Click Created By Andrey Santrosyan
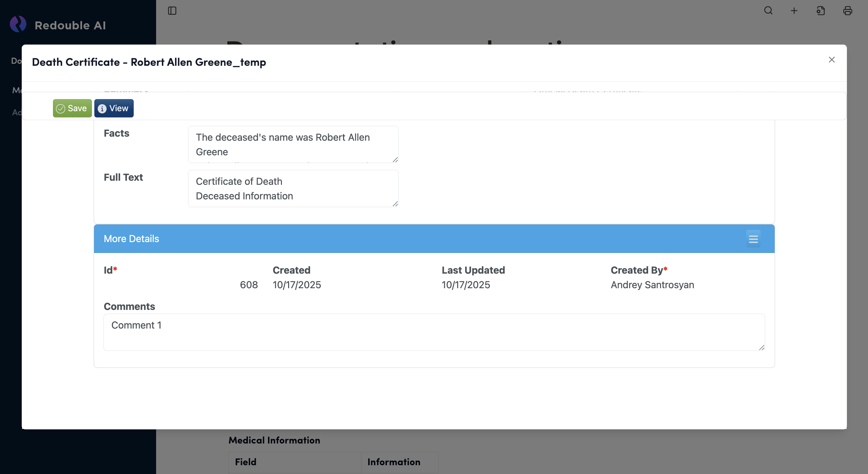Viewport: 868px width, 474px height. coord(652,285)
